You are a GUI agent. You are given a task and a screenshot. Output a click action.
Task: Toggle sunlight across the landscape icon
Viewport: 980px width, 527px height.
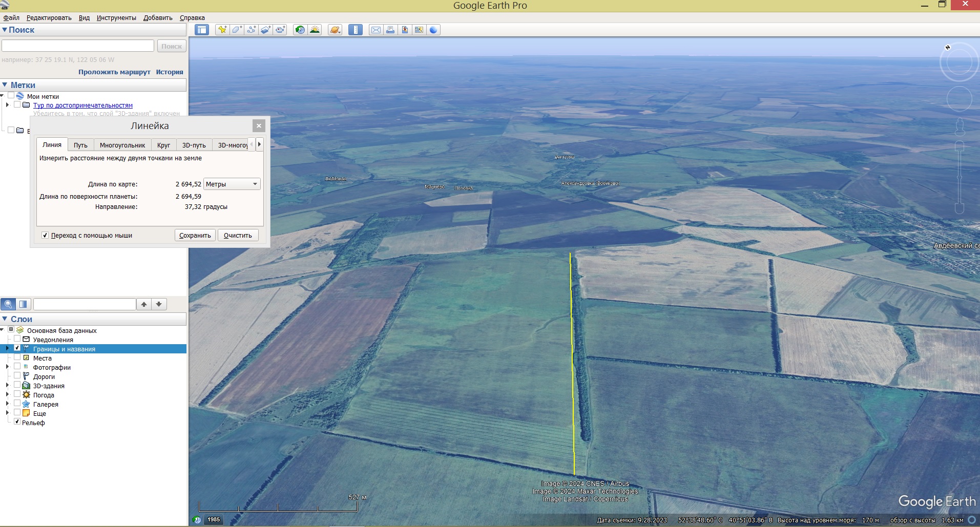pos(315,30)
